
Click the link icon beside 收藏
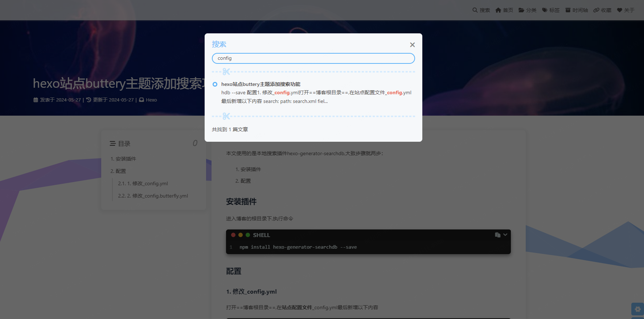click(x=596, y=10)
